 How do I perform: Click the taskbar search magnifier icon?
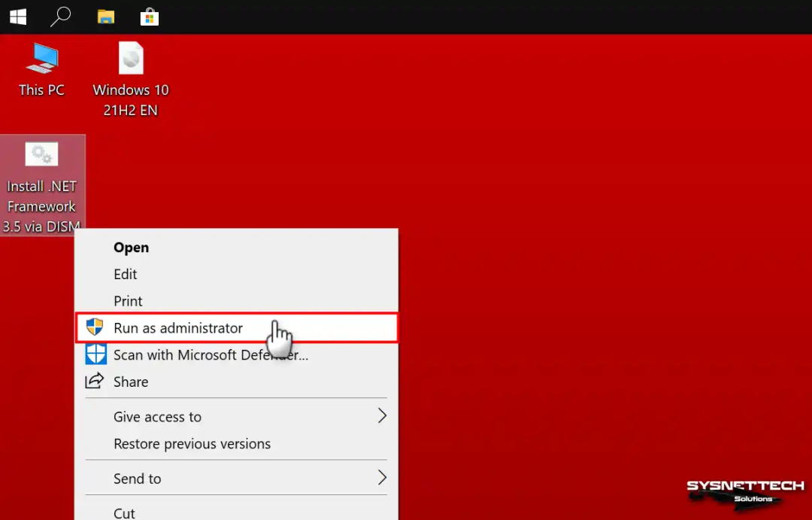pos(60,17)
